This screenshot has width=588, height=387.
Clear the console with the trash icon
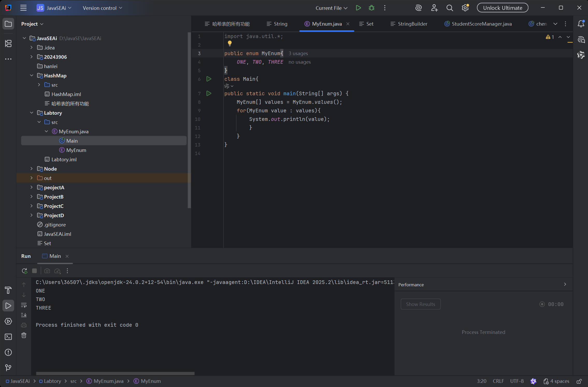24,335
